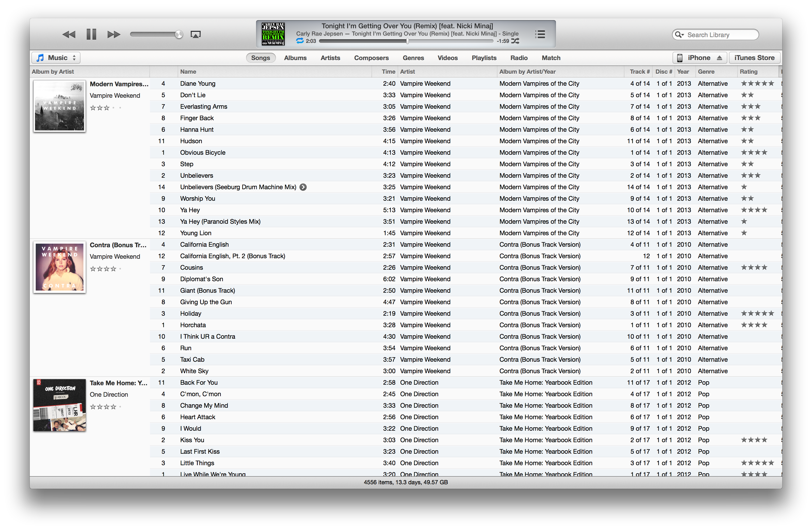This screenshot has width=812, height=530.
Task: Go back to previous track
Action: (69, 34)
